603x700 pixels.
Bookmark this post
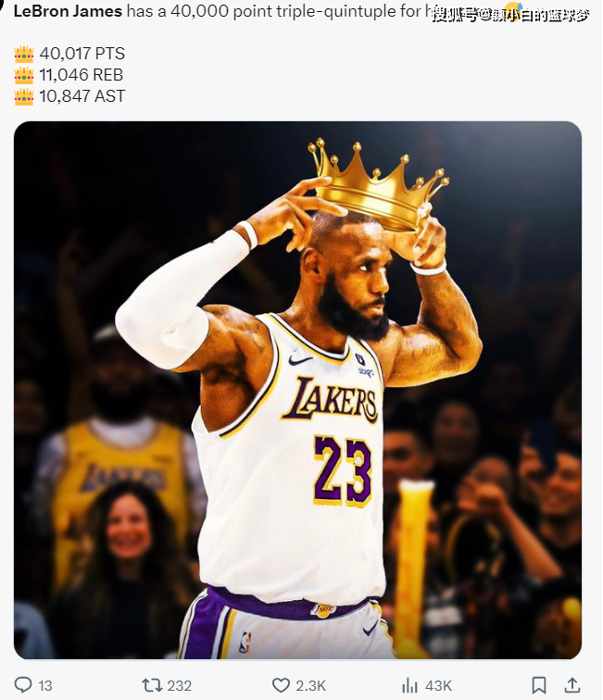tap(539, 685)
